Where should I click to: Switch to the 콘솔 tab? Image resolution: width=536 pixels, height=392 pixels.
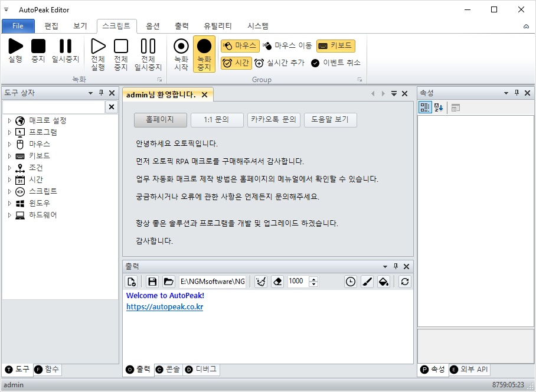coord(168,370)
